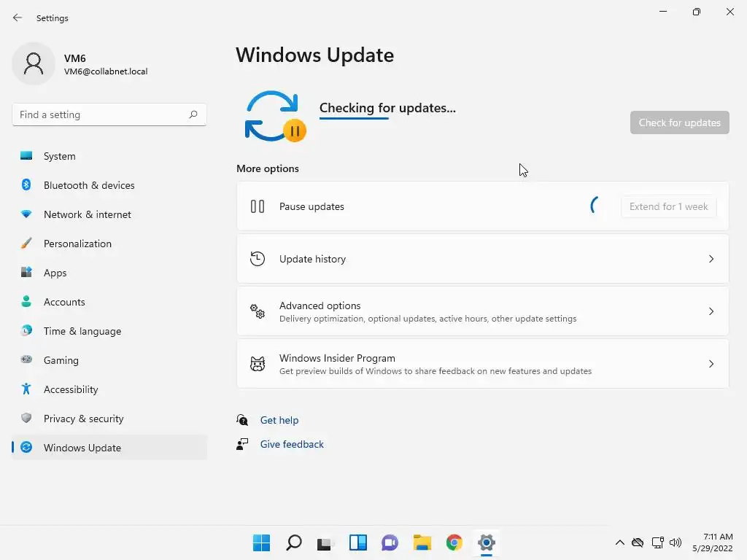Click the Personalization paintbrush icon

coord(26,244)
